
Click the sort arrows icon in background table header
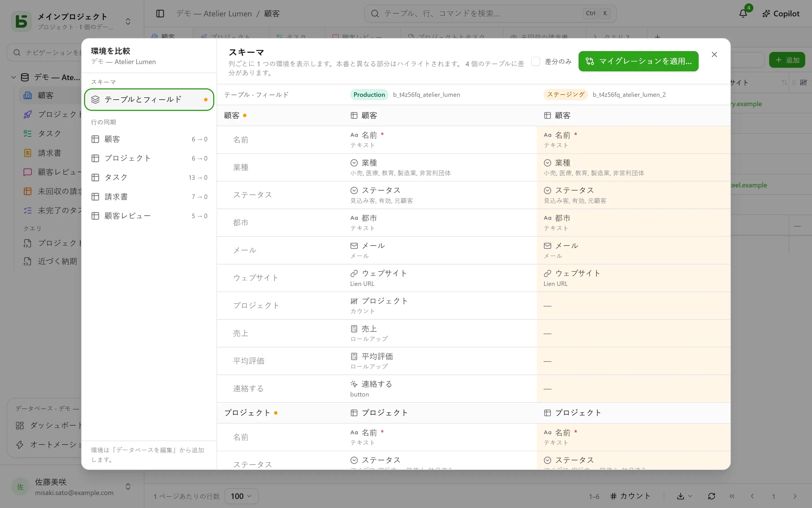(x=784, y=82)
